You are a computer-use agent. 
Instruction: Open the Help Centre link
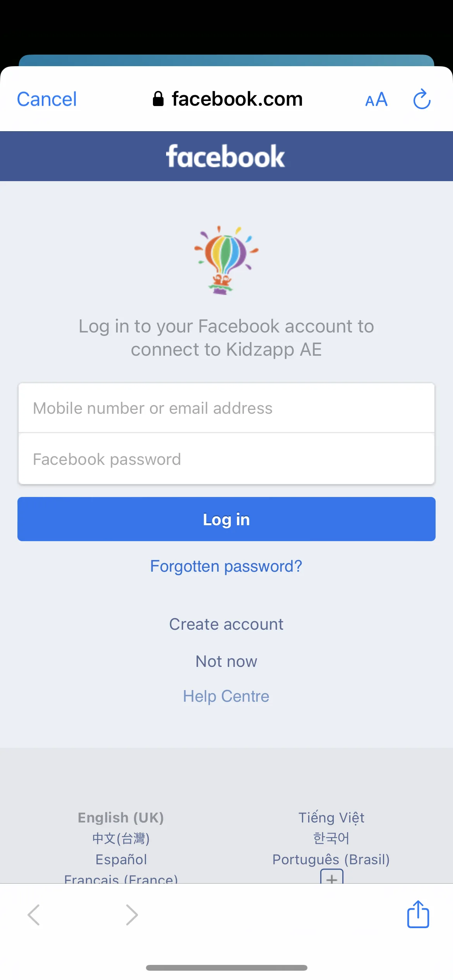click(x=226, y=696)
